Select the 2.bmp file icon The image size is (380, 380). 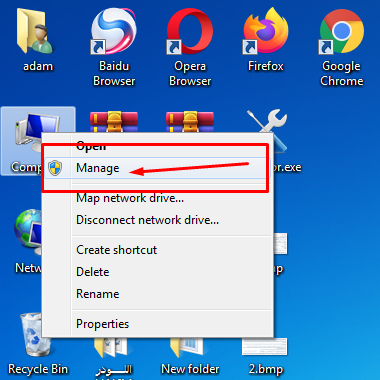pyautogui.click(x=265, y=347)
